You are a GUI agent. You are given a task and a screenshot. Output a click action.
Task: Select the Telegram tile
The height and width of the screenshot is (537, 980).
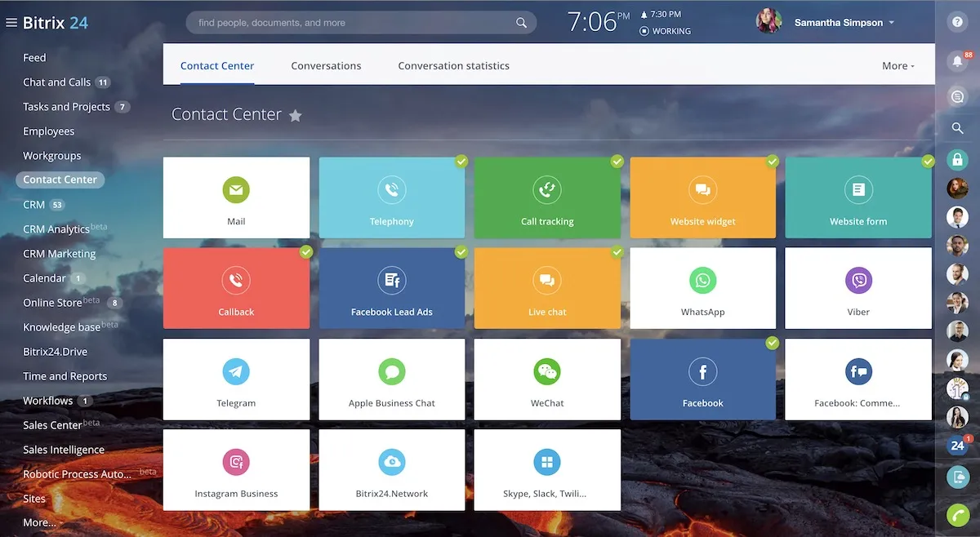pos(237,379)
